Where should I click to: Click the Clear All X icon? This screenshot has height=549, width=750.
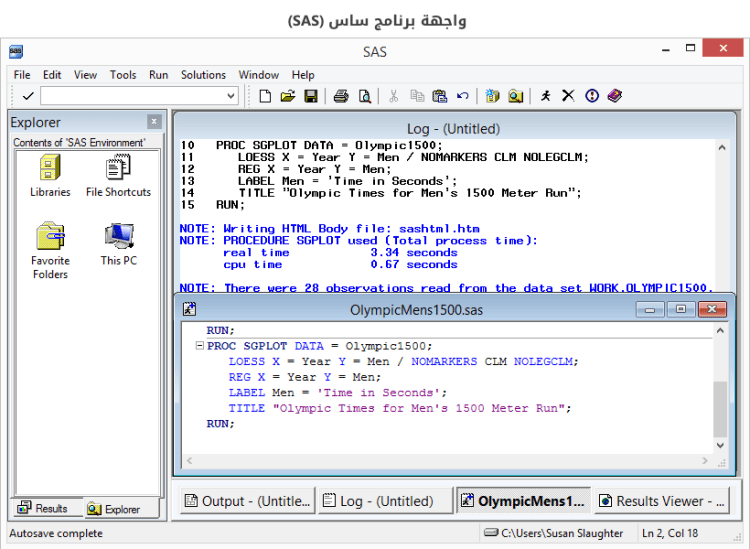click(568, 96)
